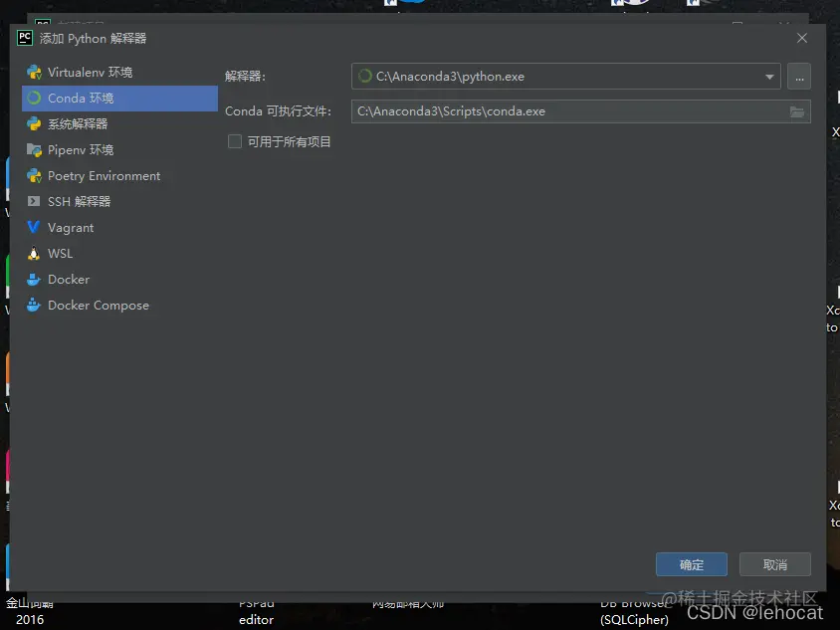This screenshot has width=840, height=630.
Task: Click the Docker Compose text label
Action: (99, 306)
